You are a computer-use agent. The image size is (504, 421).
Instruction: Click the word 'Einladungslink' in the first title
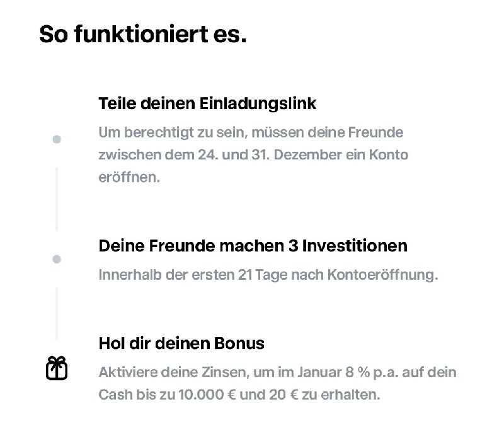(258, 103)
